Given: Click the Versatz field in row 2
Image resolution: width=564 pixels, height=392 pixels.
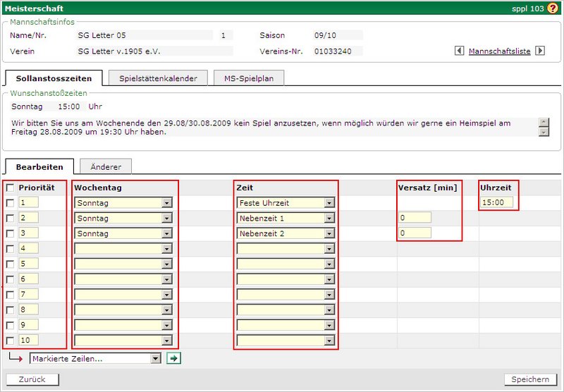Looking at the screenshot, I should point(415,218).
